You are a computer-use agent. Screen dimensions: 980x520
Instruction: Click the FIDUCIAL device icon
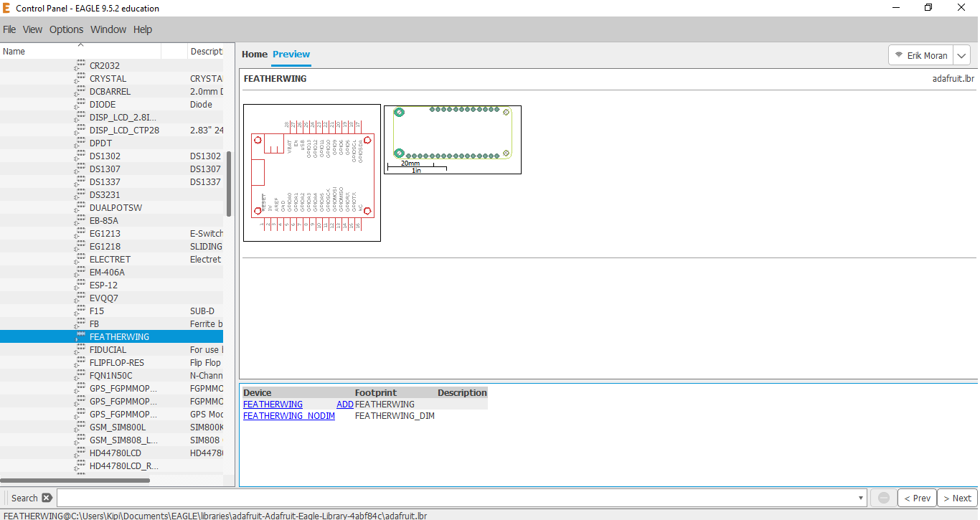coord(80,349)
